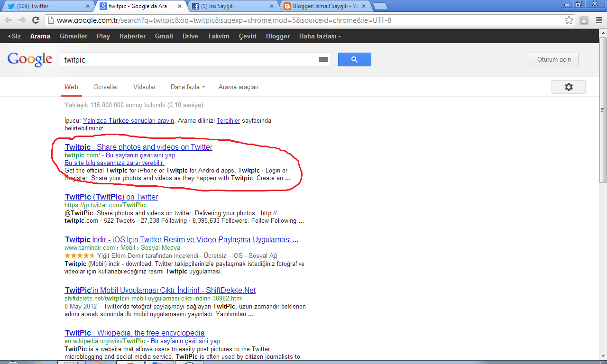Select Arama in the black Google bar
Viewport: 607px width, 364px height.
click(x=40, y=36)
